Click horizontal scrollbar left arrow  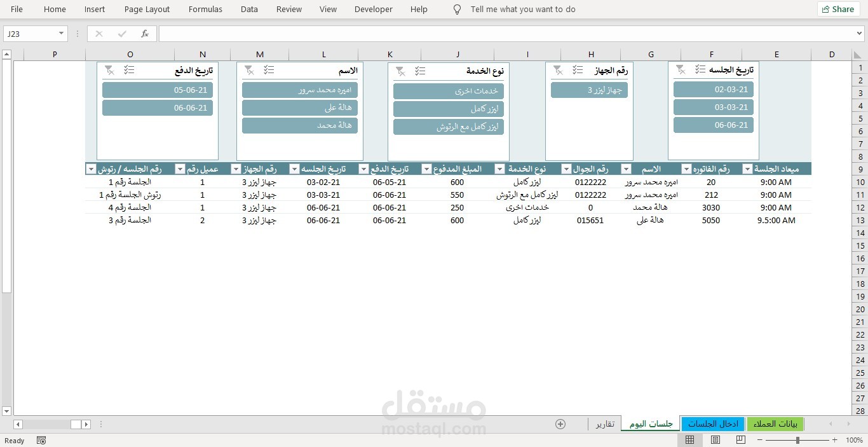18,424
